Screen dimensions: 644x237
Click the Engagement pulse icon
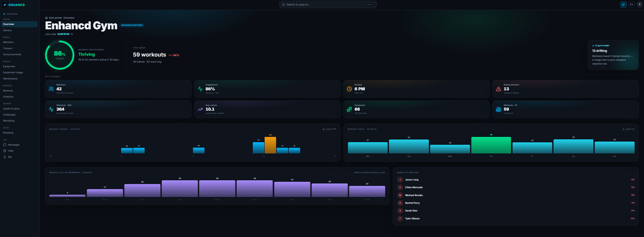(200, 89)
